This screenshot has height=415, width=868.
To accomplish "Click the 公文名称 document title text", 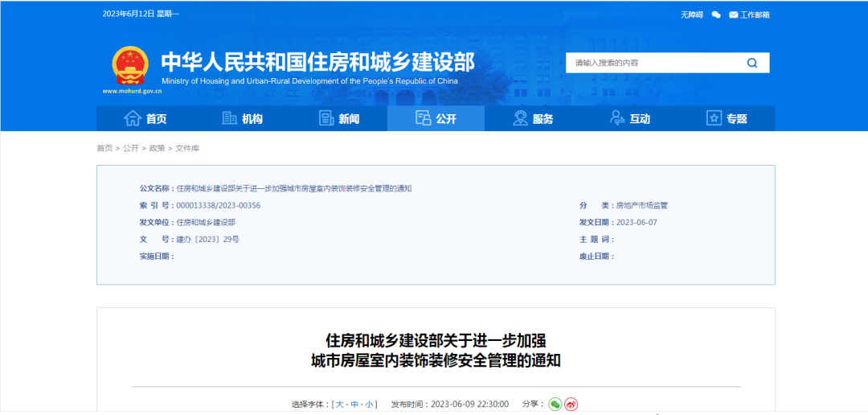I will click(x=293, y=188).
